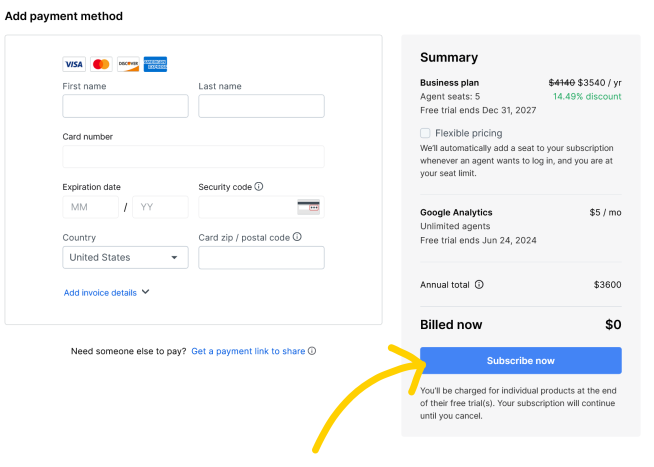Screen dimensions: 654x467
Task: Select the YY expiration year field
Action: (161, 207)
